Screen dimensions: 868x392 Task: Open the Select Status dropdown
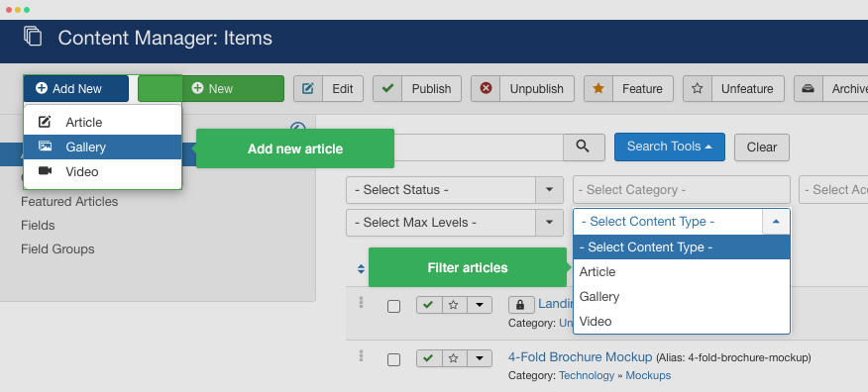pyautogui.click(x=454, y=190)
